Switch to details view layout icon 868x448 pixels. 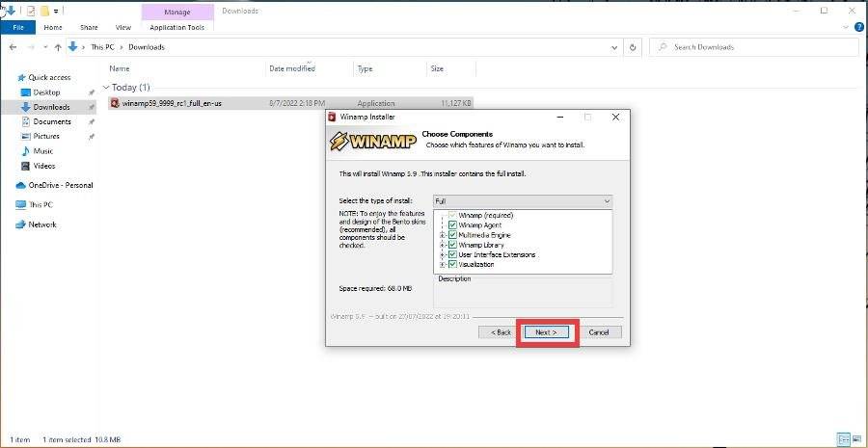pos(844,439)
